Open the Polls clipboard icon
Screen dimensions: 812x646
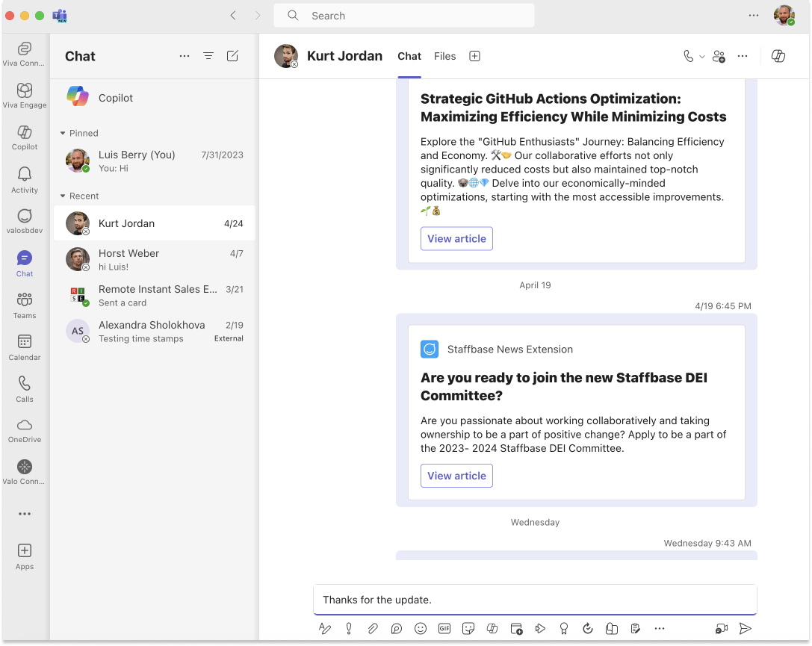(x=636, y=628)
